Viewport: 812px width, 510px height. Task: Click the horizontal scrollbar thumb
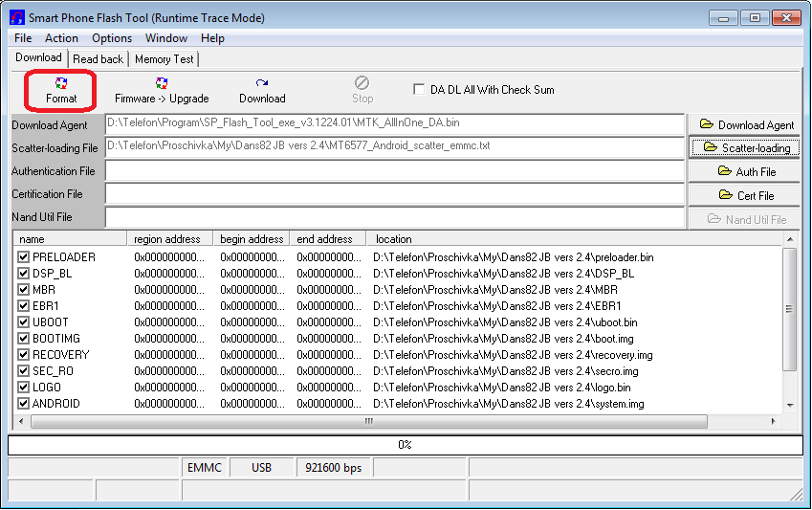click(369, 421)
